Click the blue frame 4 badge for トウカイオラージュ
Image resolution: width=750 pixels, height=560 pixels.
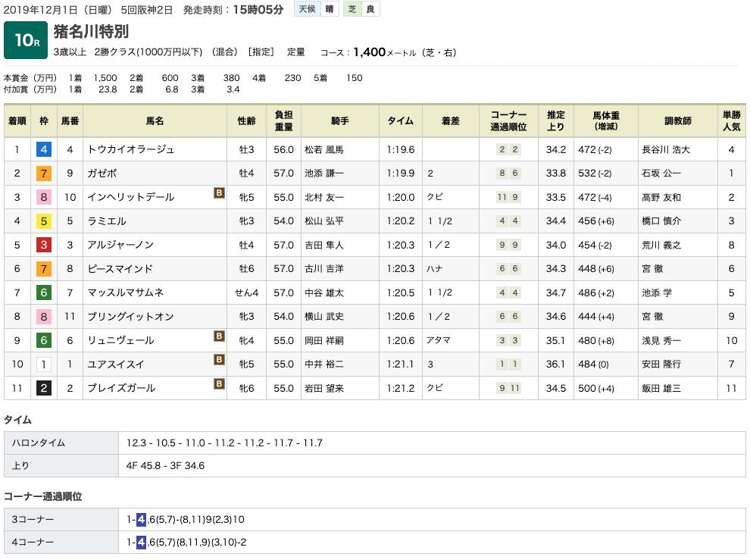pos(43,149)
